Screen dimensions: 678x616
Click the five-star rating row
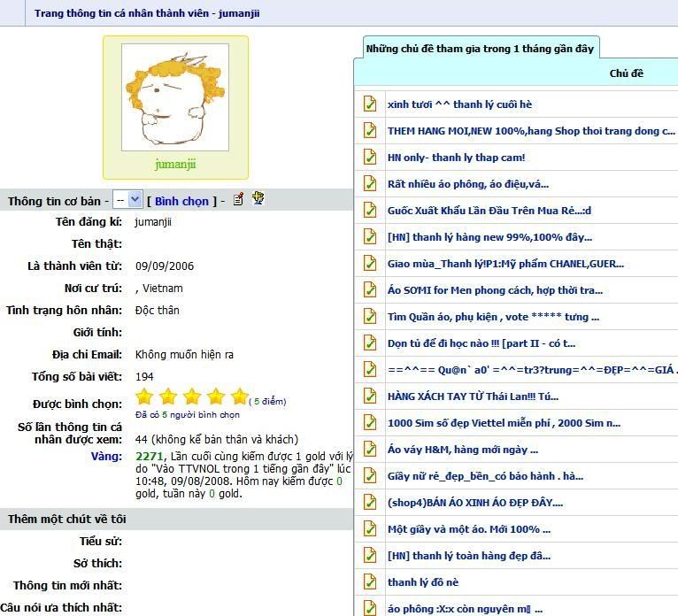pos(191,397)
